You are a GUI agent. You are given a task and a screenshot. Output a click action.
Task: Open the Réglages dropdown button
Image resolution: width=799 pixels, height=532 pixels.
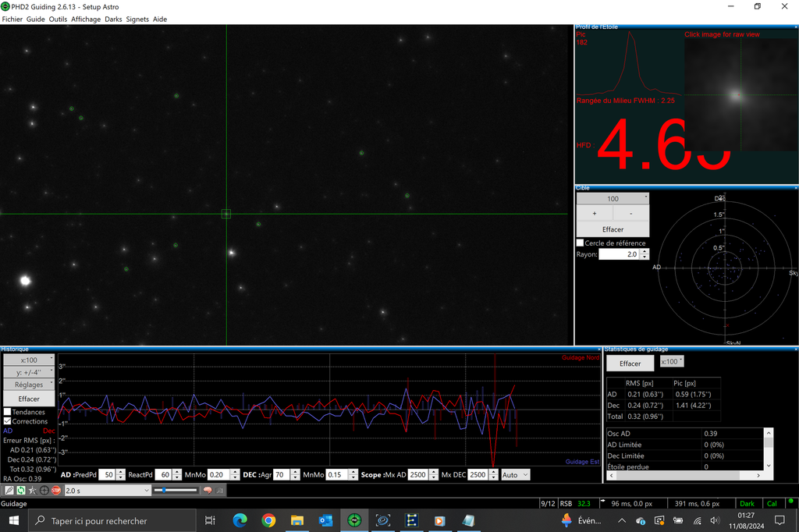tap(29, 385)
